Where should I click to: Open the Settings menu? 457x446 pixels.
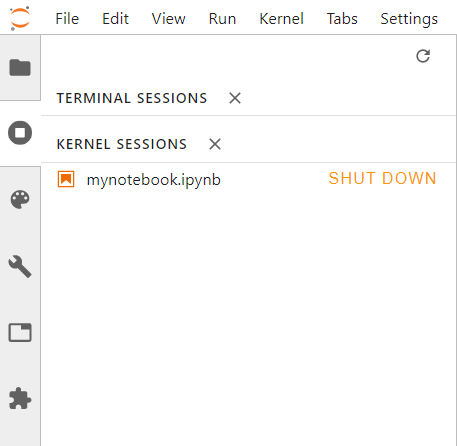point(409,19)
